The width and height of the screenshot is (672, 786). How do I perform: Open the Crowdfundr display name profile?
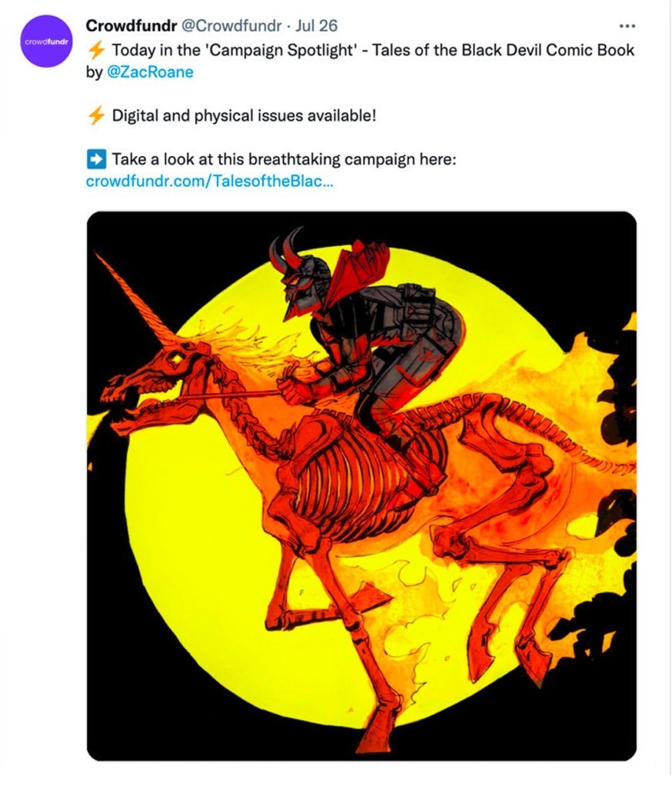tap(131, 25)
